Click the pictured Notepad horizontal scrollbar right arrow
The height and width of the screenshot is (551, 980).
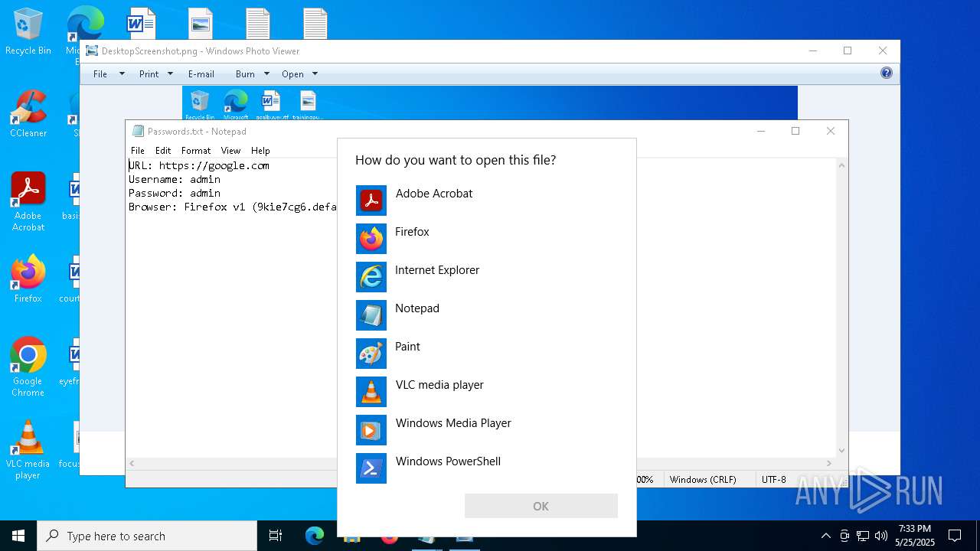(x=829, y=463)
